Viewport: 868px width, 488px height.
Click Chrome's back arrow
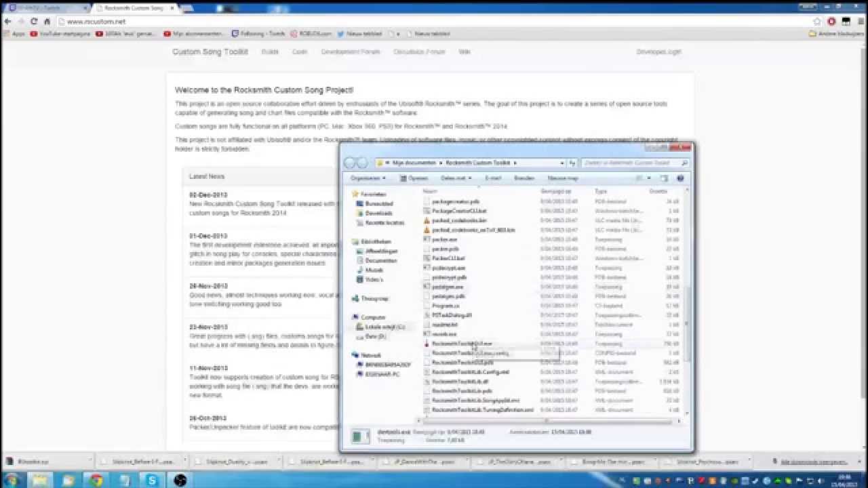[x=8, y=22]
